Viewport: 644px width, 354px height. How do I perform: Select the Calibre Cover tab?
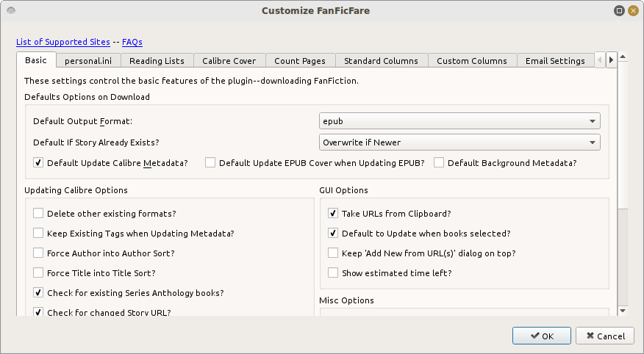coord(229,61)
